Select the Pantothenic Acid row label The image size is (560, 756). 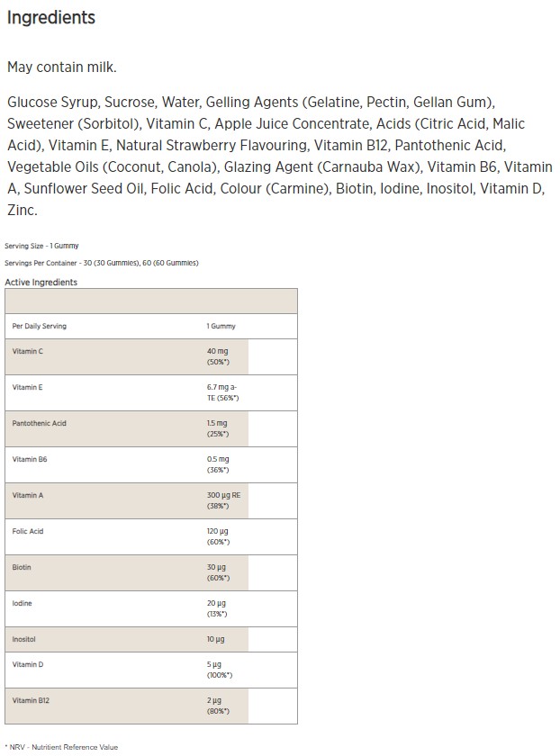pos(40,423)
